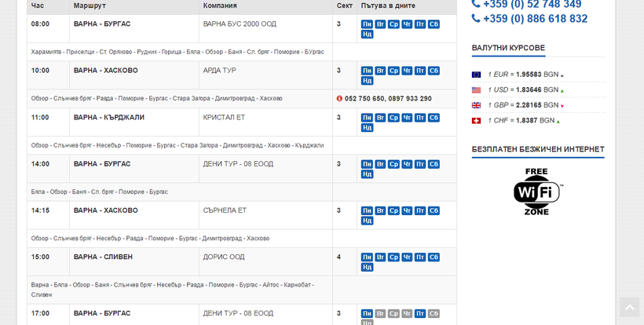Viewport: 644px width, 325px height.
Task: Click the company name АРДА ТУР
Action: click(219, 71)
